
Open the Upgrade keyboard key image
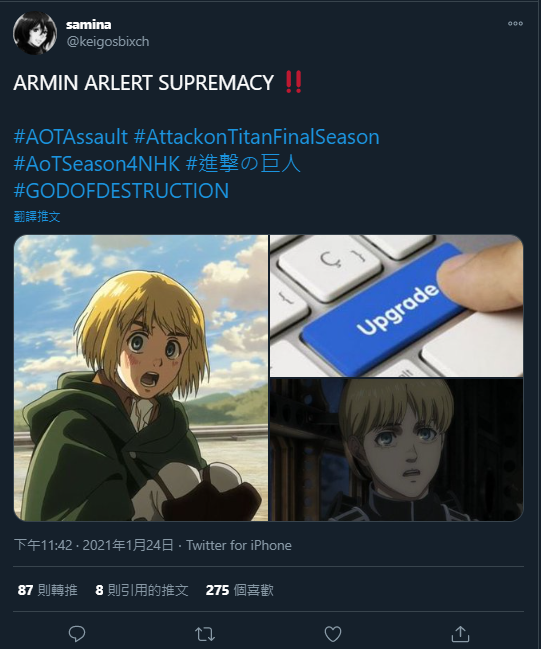[397, 306]
